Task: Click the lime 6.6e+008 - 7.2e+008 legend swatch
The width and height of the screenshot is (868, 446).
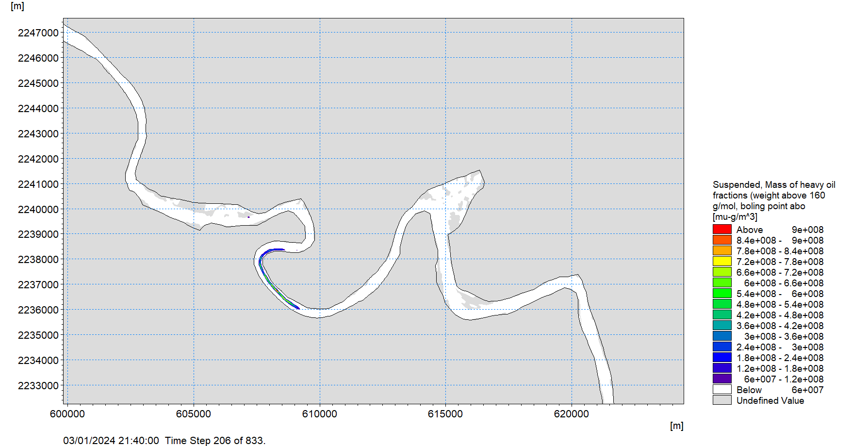Action: tap(722, 272)
